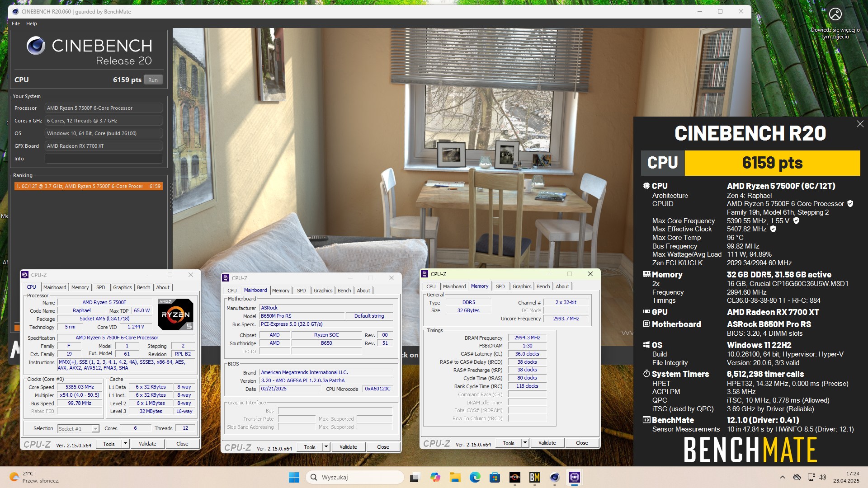Click the BenchMate CPU section chip icon

[x=646, y=186]
